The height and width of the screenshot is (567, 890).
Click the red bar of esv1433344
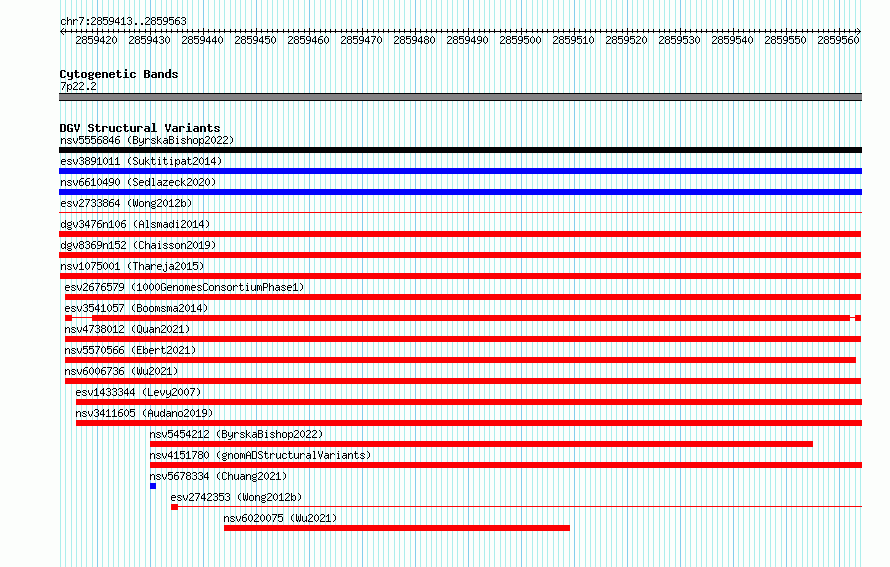tap(469, 402)
